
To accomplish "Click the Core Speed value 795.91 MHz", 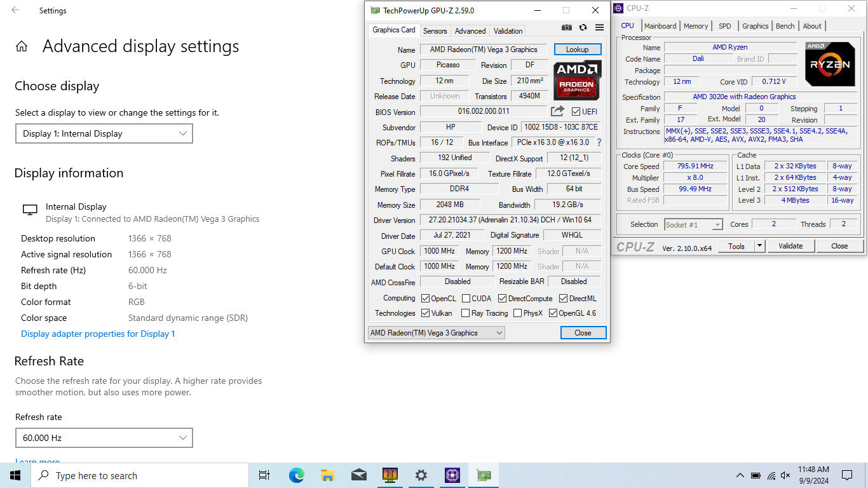I will (696, 166).
